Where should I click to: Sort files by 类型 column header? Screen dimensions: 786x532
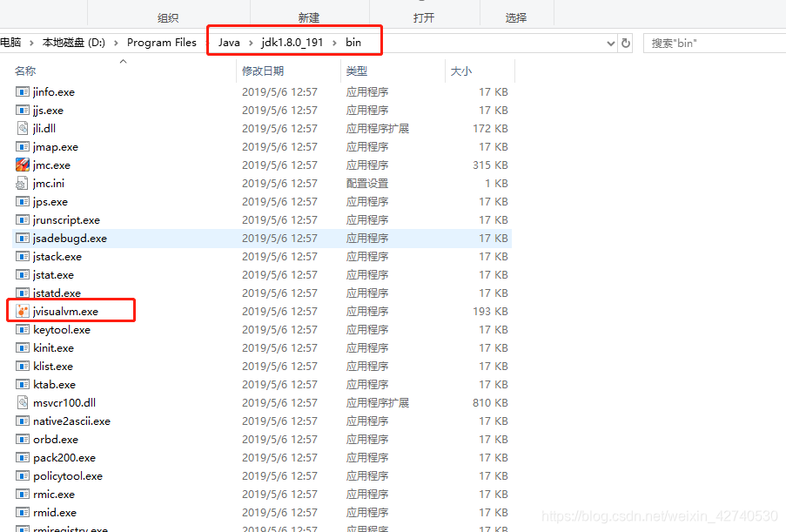coord(356,71)
